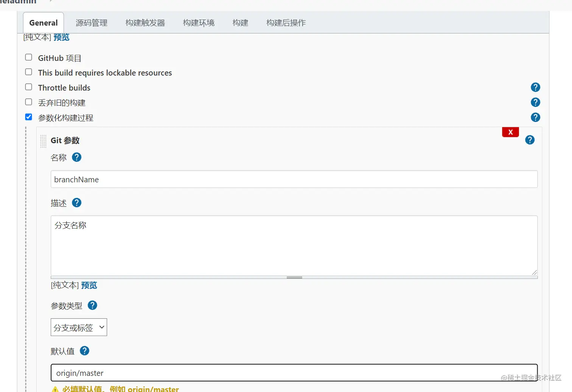Click the top 预览 link under tabs
572x392 pixels.
[61, 37]
